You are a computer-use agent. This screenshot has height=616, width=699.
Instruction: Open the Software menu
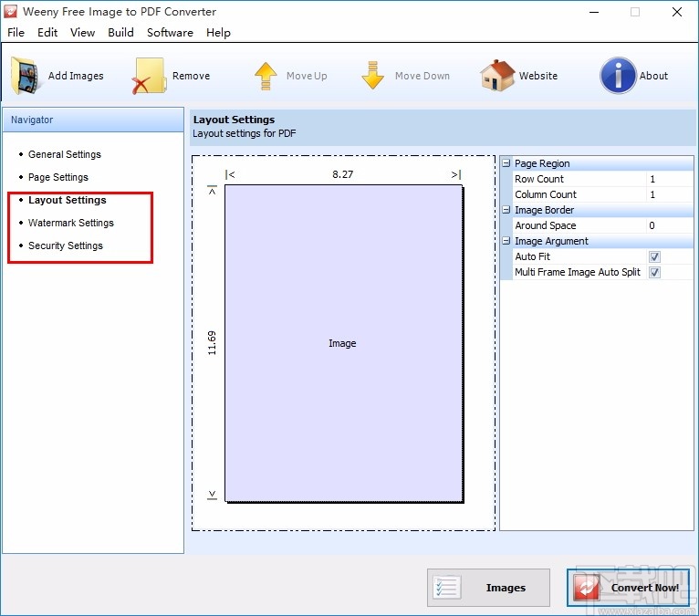(x=170, y=33)
